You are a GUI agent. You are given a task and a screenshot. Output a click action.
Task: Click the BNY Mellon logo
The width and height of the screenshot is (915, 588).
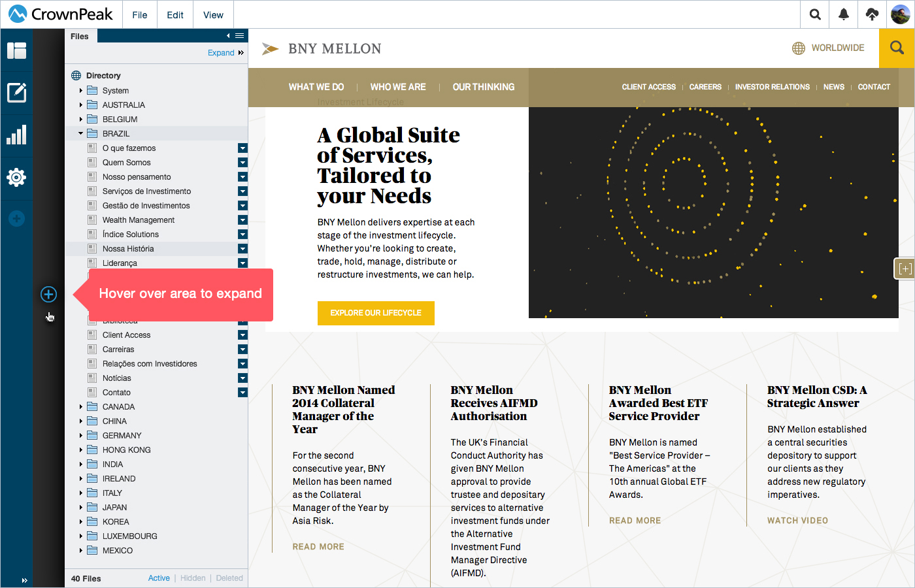[322, 48]
